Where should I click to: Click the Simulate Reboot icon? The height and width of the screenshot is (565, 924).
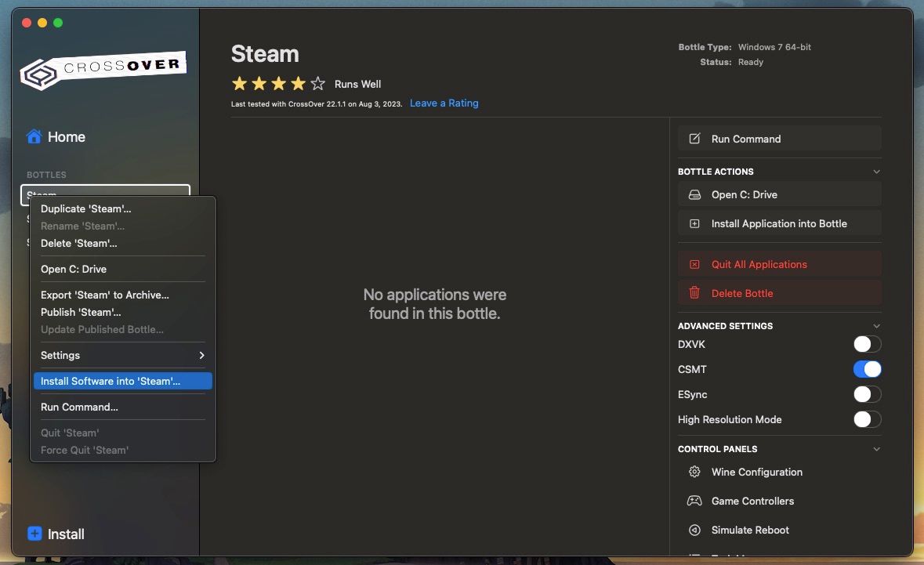click(695, 530)
